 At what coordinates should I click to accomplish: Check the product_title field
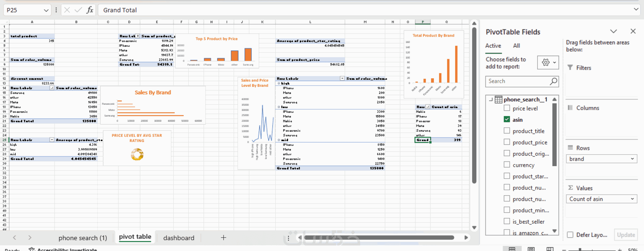coord(507,131)
